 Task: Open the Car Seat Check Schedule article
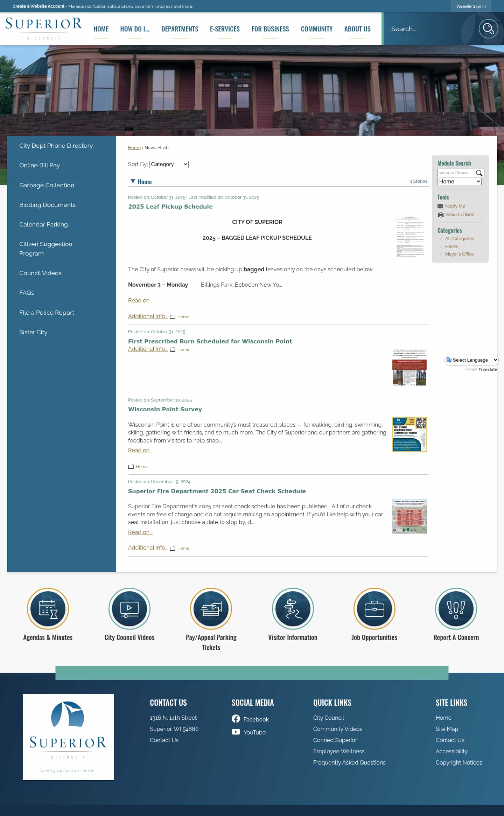click(217, 491)
